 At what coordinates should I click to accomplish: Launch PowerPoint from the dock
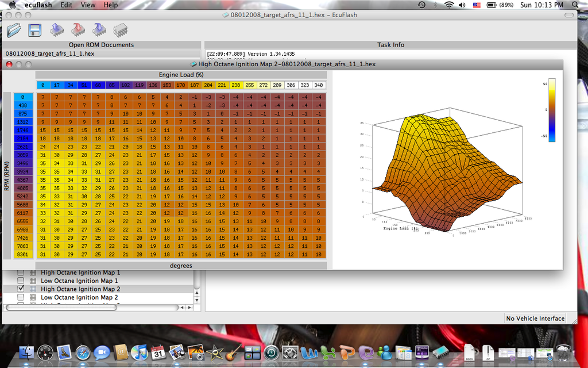[347, 352]
